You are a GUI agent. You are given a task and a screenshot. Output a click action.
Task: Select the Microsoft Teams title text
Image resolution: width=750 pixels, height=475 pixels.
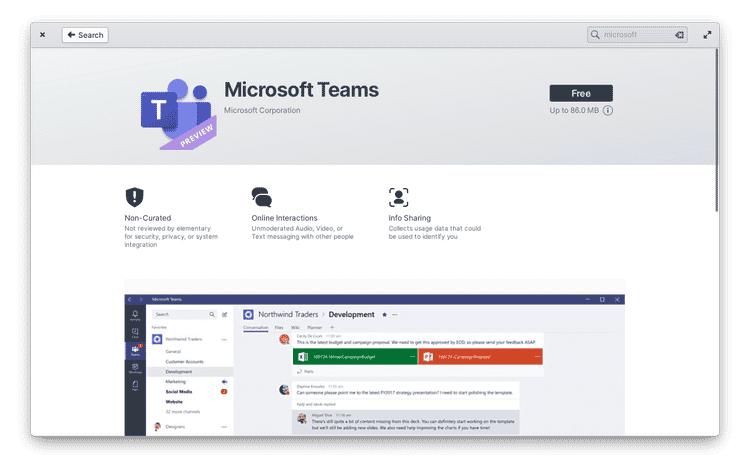301,90
